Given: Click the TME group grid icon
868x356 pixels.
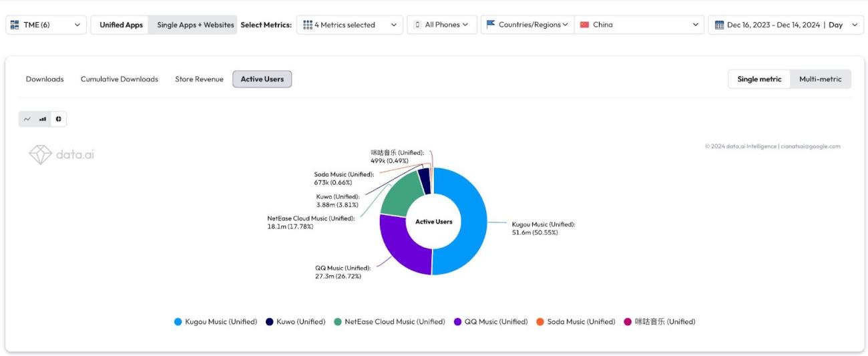Looking at the screenshot, I should point(15,25).
